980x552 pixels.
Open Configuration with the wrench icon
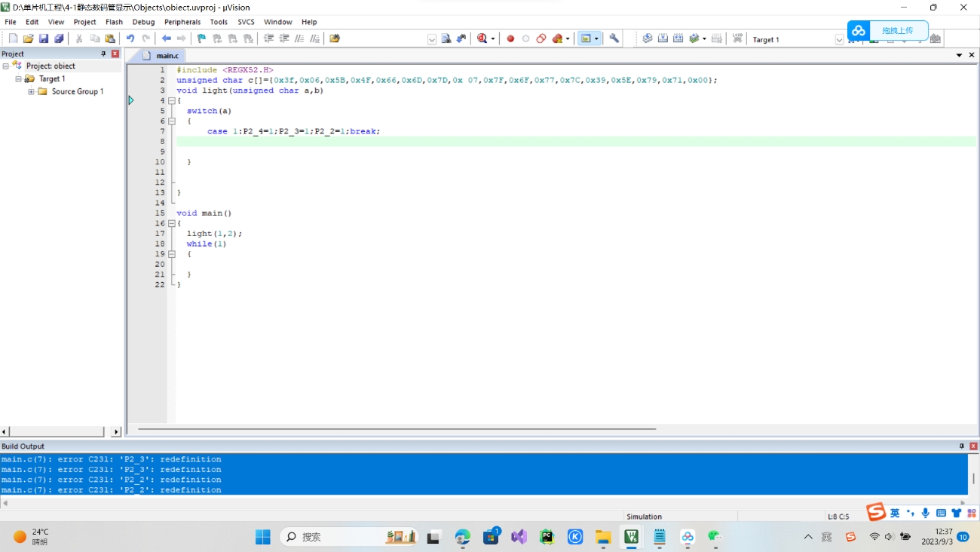pyautogui.click(x=614, y=38)
